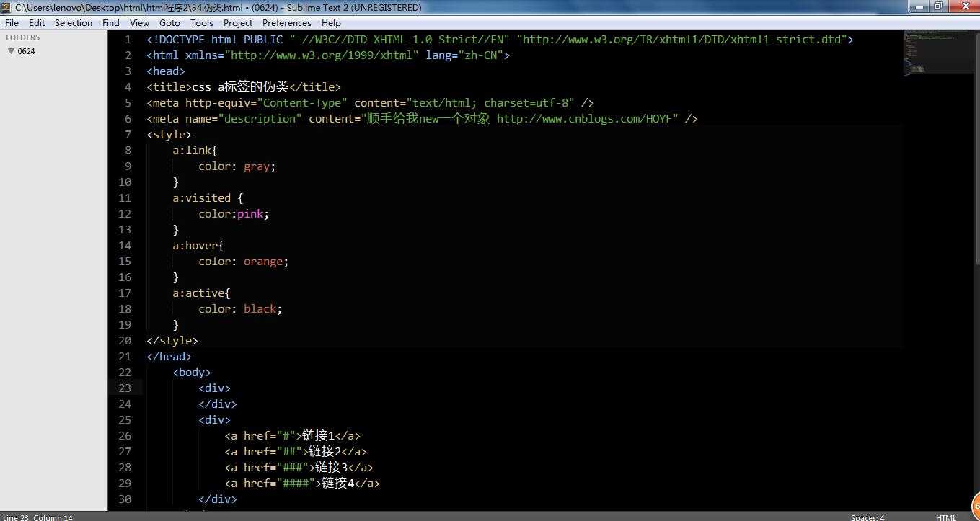980x521 pixels.
Task: Open the Edit menu
Action: [x=37, y=22]
